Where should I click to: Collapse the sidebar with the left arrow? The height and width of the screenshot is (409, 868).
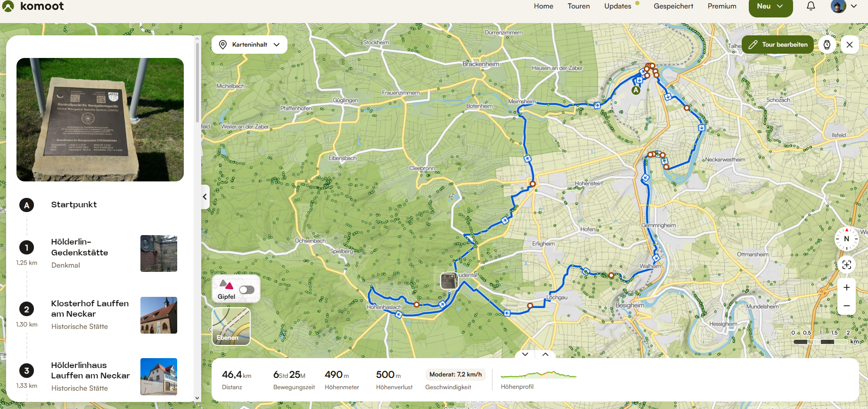(x=205, y=197)
